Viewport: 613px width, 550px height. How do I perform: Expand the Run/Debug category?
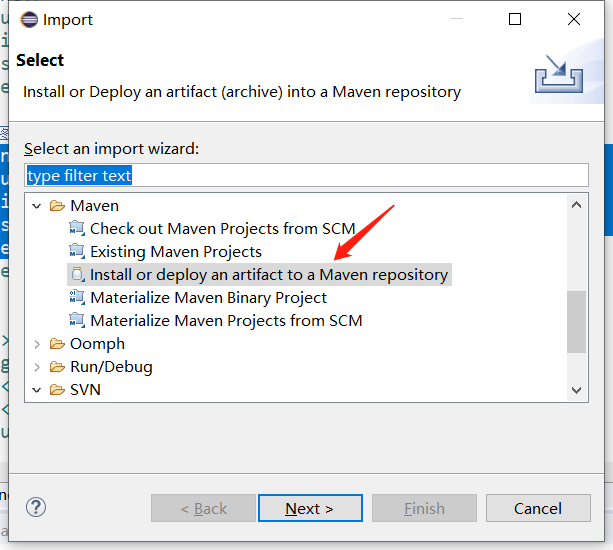pyautogui.click(x=37, y=367)
